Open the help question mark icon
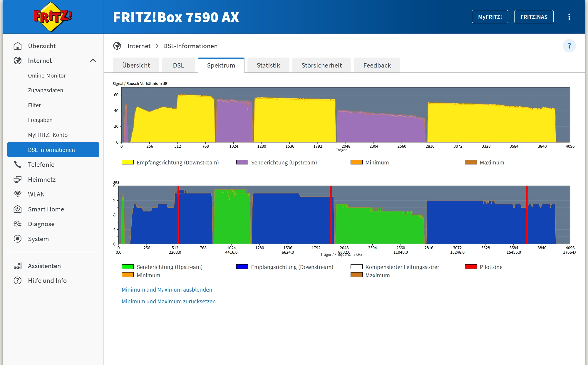The height and width of the screenshot is (365, 588). pyautogui.click(x=569, y=46)
